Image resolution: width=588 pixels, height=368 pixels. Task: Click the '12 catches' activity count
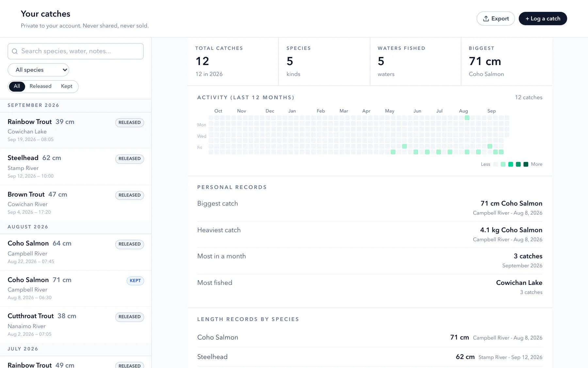pos(529,97)
